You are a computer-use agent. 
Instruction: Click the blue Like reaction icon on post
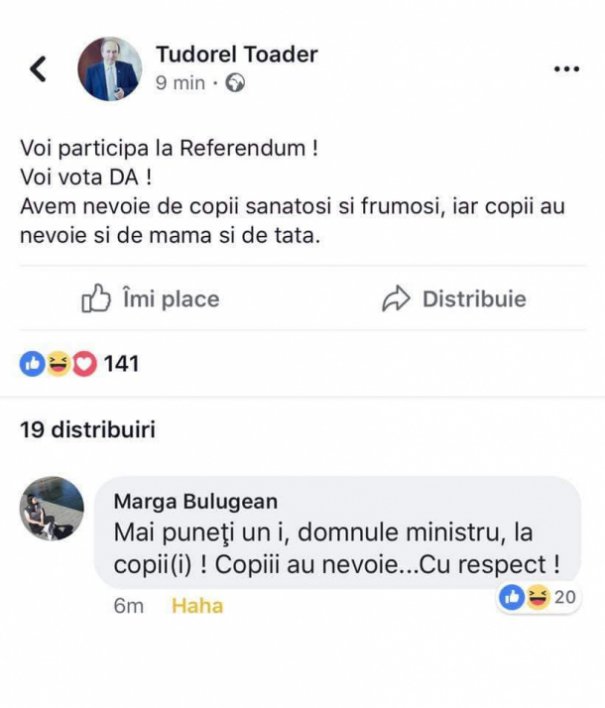(x=32, y=364)
